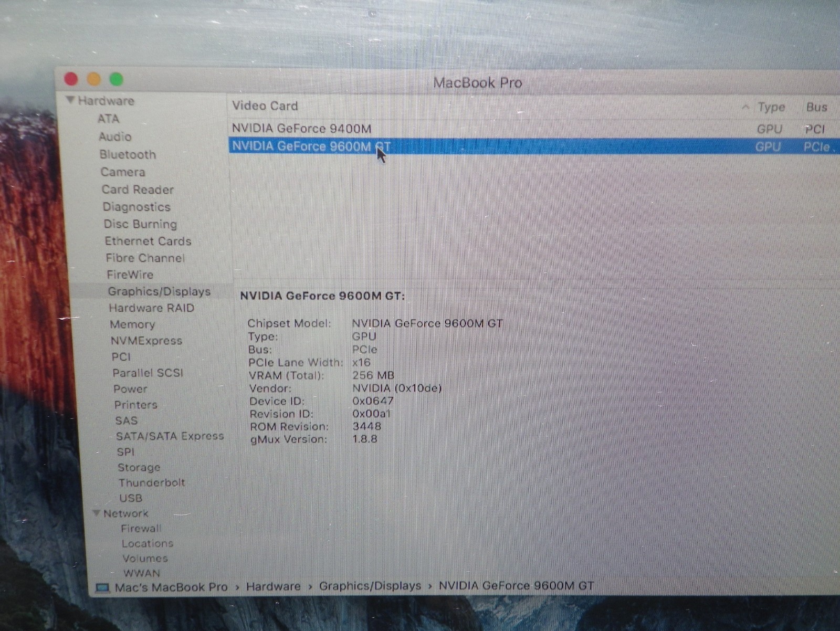The image size is (840, 631).
Task: Sort by the Bus column header
Action: coord(816,107)
